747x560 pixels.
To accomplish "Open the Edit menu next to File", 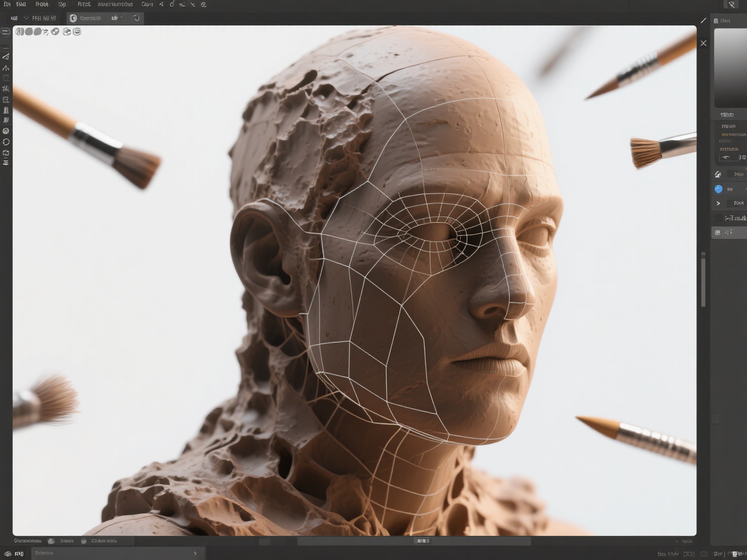I will 21,4.
